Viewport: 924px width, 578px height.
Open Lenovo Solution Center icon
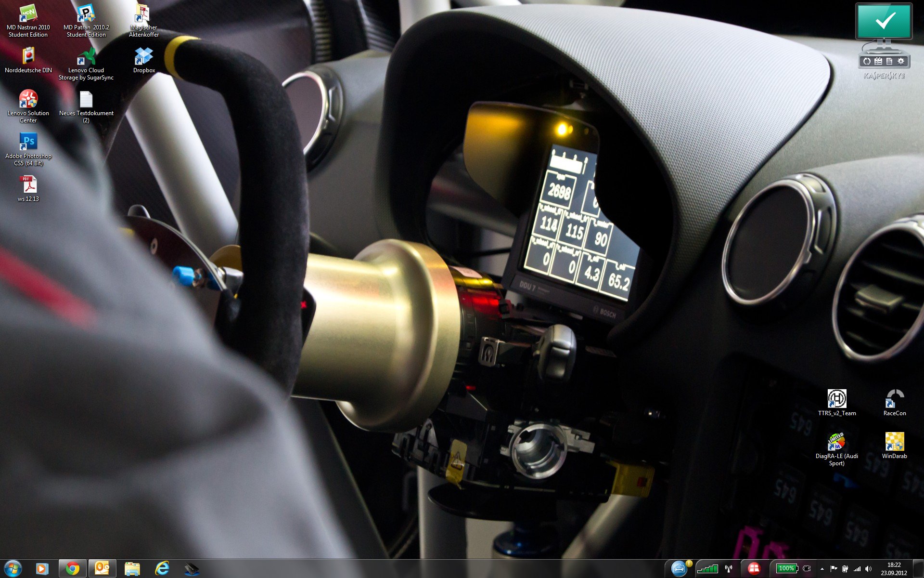(28, 107)
